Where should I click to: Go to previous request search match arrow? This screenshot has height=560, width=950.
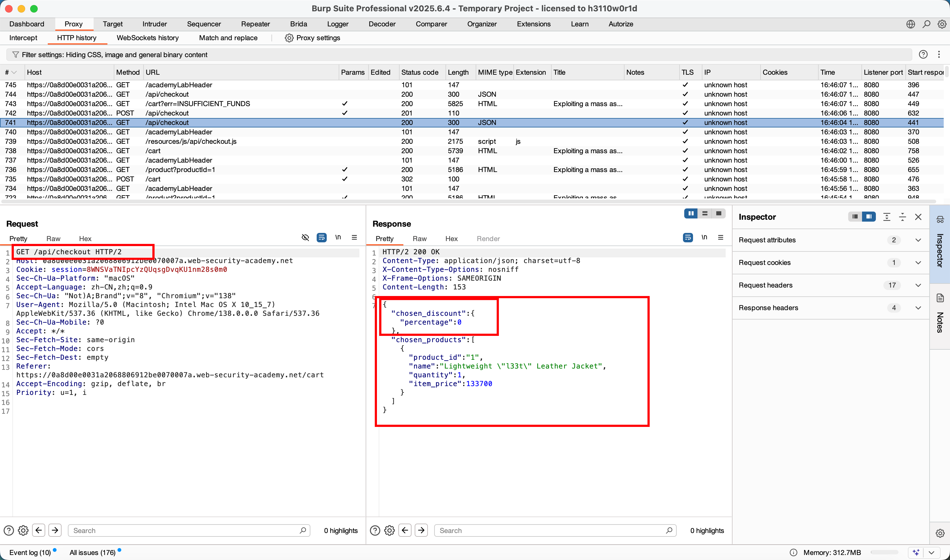click(x=39, y=530)
